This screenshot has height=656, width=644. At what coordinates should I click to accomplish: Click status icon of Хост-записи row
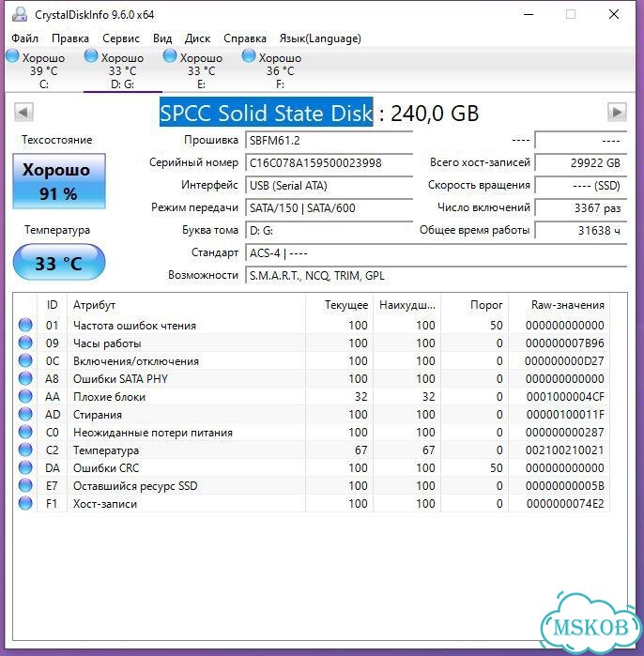(25, 503)
